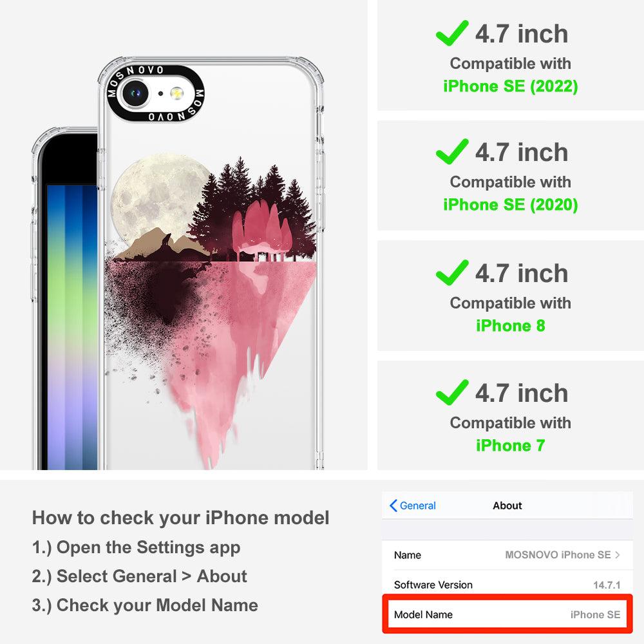Click the green checkmark beside iPhone 8
Screen dimensions: 644x644
[x=452, y=272]
